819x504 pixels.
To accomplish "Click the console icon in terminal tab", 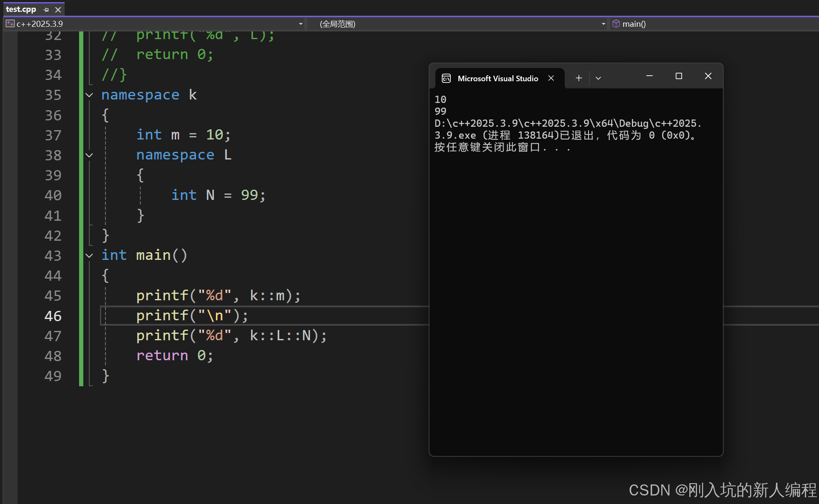I will [446, 78].
